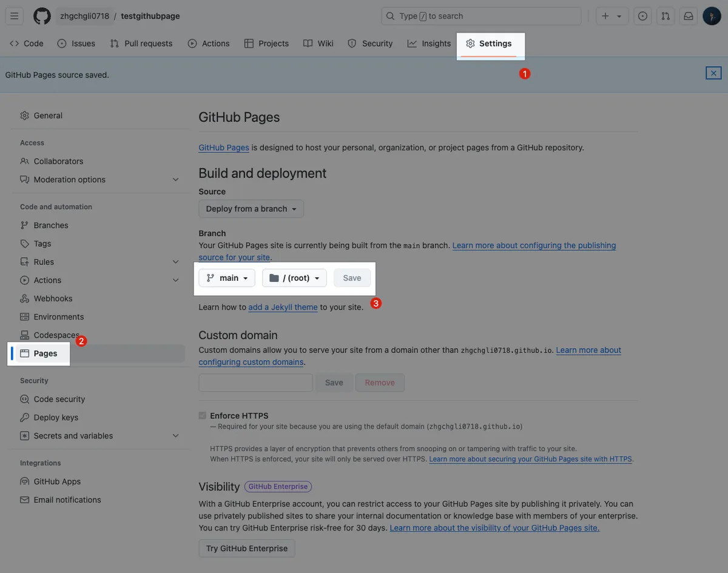Viewport: 728px width, 573px height.
Task: Open the hamburger navigation menu
Action: [16, 16]
